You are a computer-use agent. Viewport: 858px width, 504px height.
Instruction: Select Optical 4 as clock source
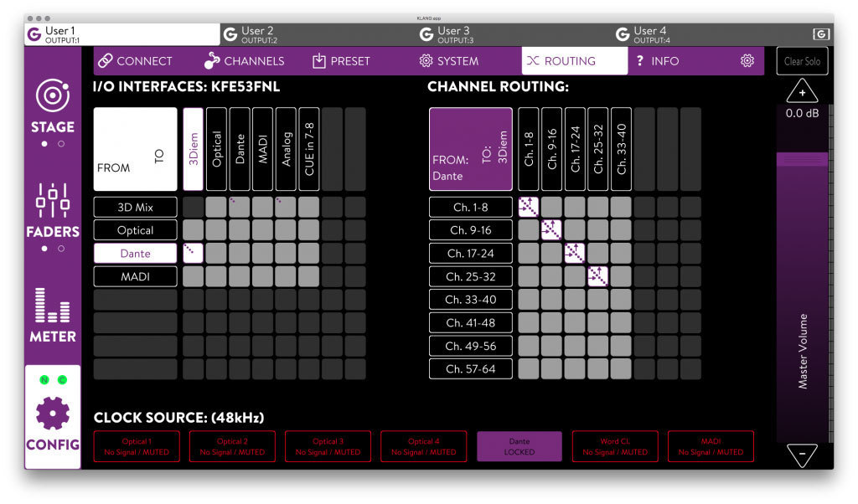pyautogui.click(x=423, y=446)
